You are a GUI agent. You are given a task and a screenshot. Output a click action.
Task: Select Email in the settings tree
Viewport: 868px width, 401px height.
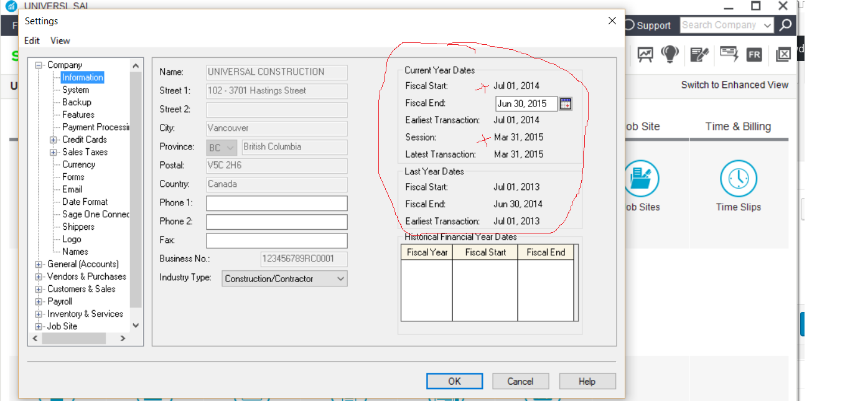pos(72,189)
